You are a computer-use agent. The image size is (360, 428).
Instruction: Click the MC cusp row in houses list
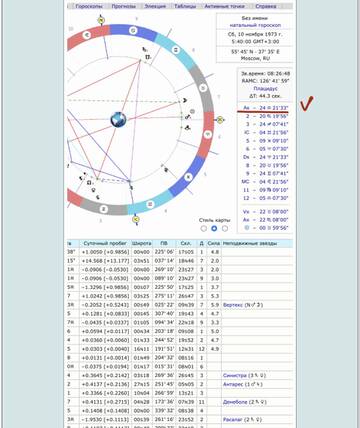(x=265, y=182)
